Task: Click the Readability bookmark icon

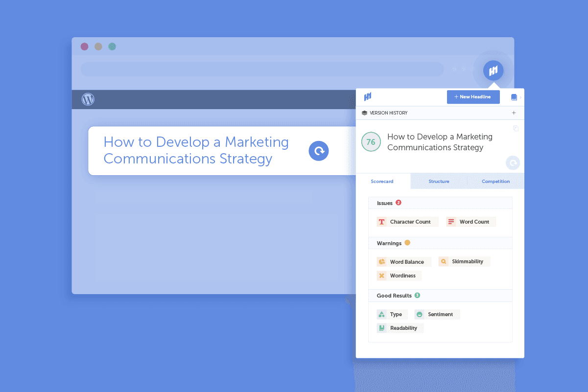Action: pyautogui.click(x=381, y=328)
